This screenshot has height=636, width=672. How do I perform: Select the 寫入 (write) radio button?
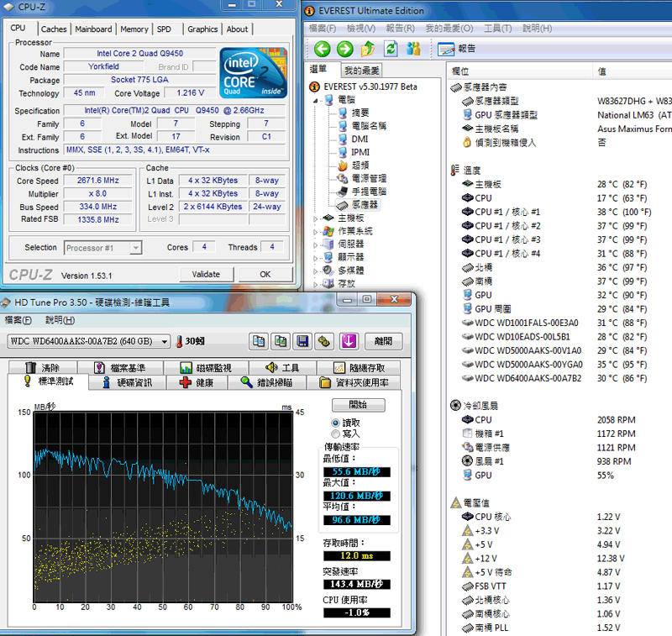(x=336, y=434)
